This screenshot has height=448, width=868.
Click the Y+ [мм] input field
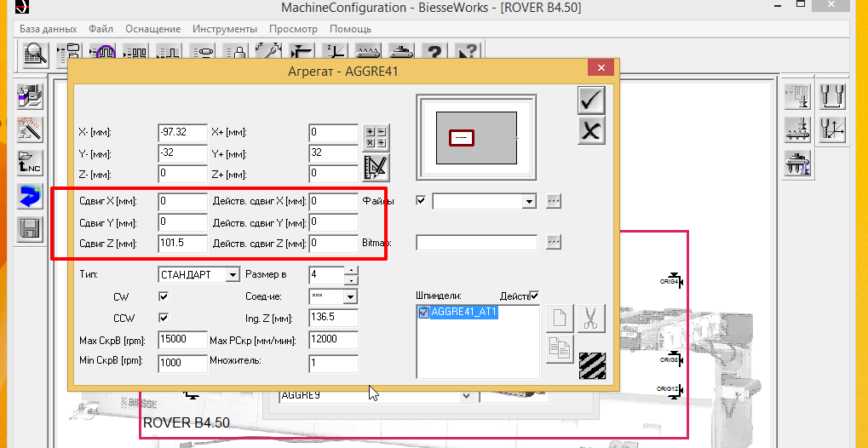pos(333,153)
